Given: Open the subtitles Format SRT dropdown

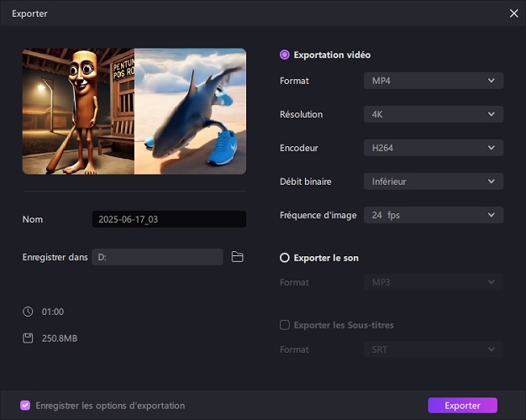Looking at the screenshot, I should 433,349.
